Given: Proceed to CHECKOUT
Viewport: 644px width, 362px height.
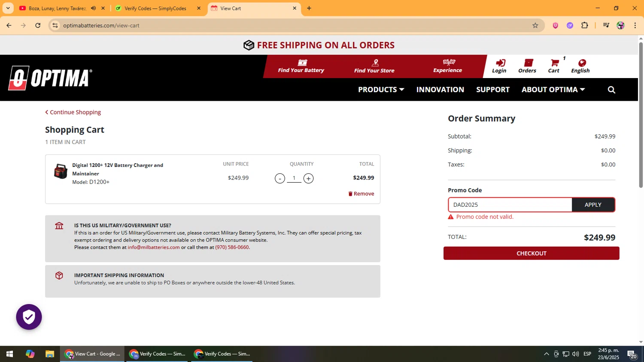Looking at the screenshot, I should 531,253.
